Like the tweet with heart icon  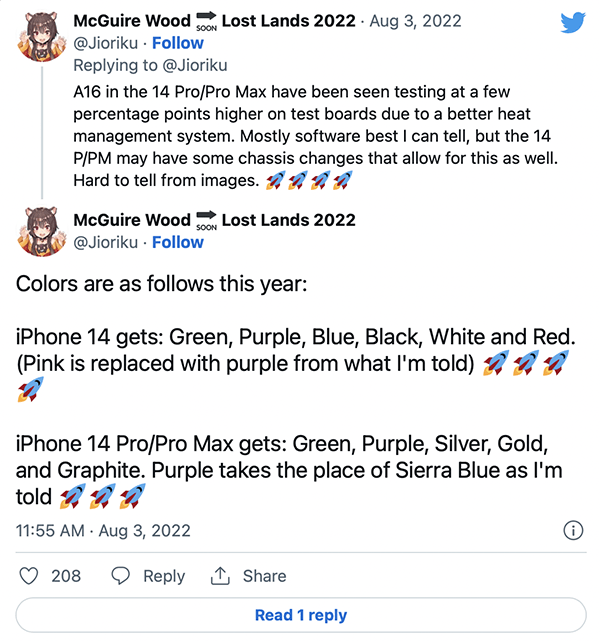(x=29, y=576)
